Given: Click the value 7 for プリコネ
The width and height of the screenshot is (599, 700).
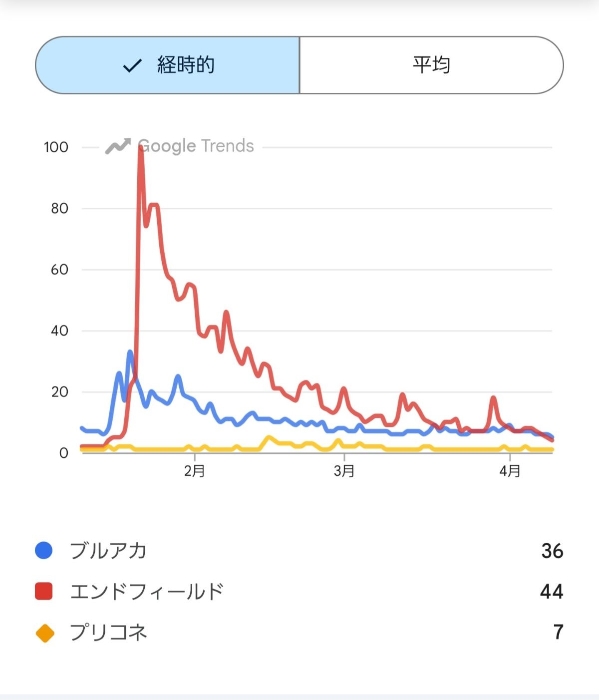Looking at the screenshot, I should click(x=558, y=633).
